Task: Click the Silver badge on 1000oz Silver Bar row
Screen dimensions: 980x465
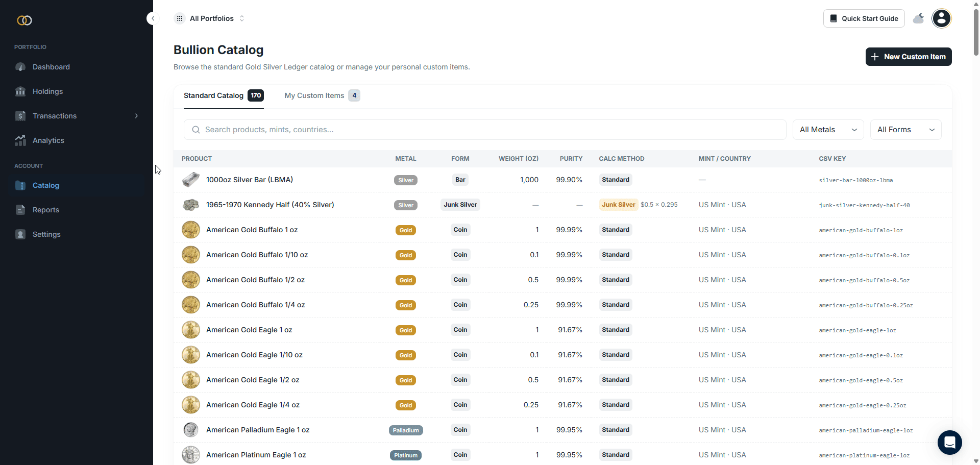Action: pyautogui.click(x=406, y=180)
